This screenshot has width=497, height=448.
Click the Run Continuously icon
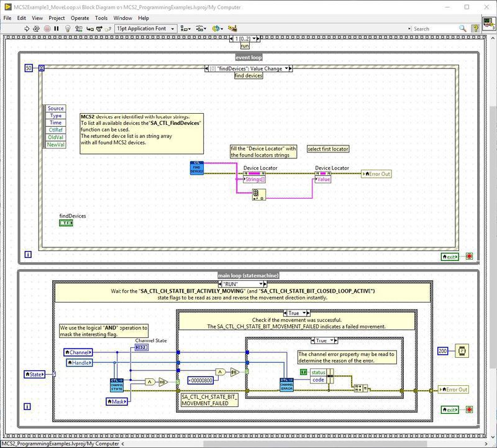pos(36,29)
